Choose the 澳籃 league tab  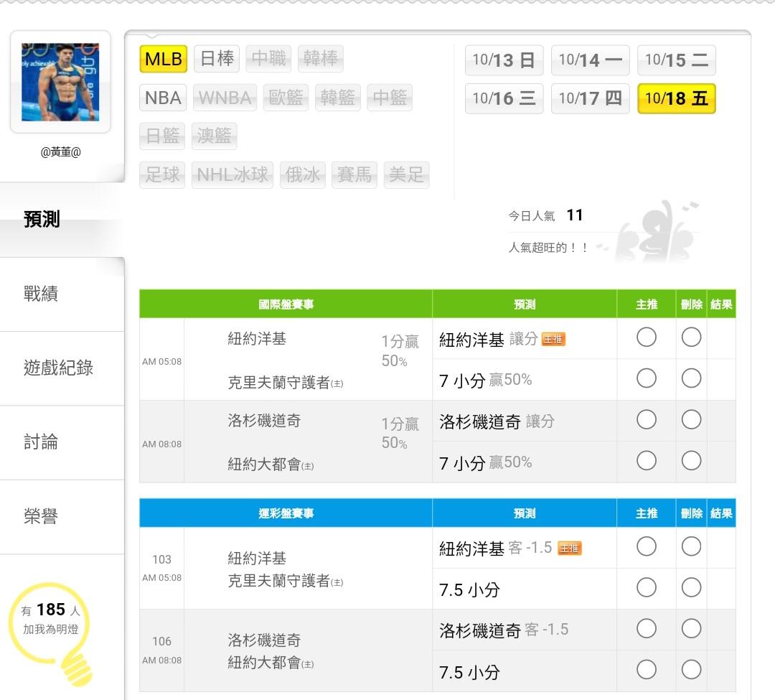[215, 136]
